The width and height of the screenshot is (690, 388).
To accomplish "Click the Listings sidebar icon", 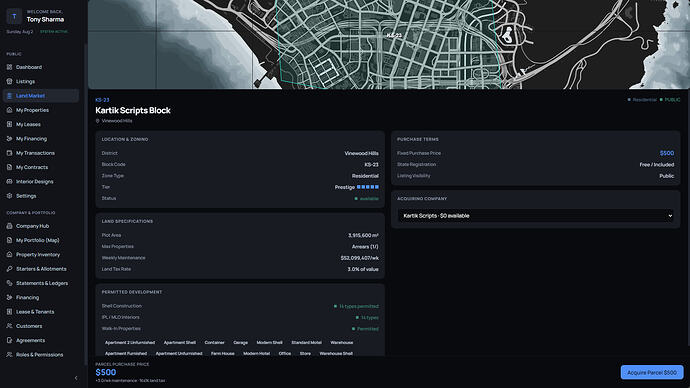I will (x=9, y=81).
